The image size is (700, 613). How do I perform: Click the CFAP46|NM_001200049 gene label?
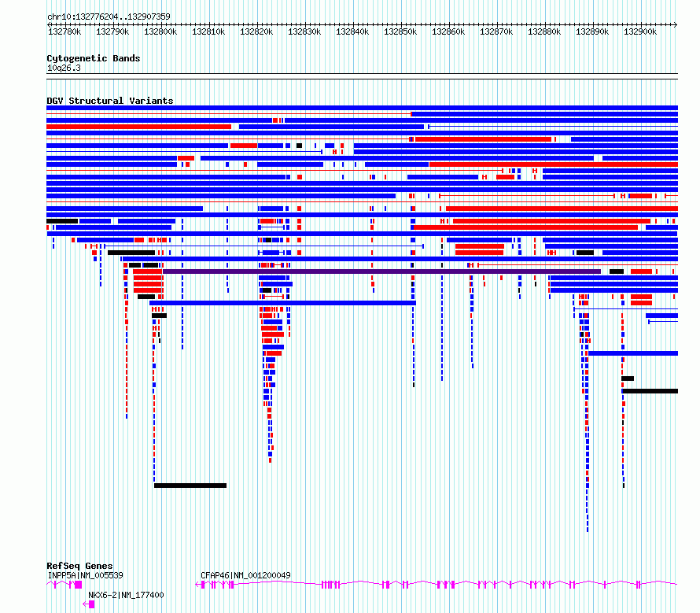click(x=245, y=575)
